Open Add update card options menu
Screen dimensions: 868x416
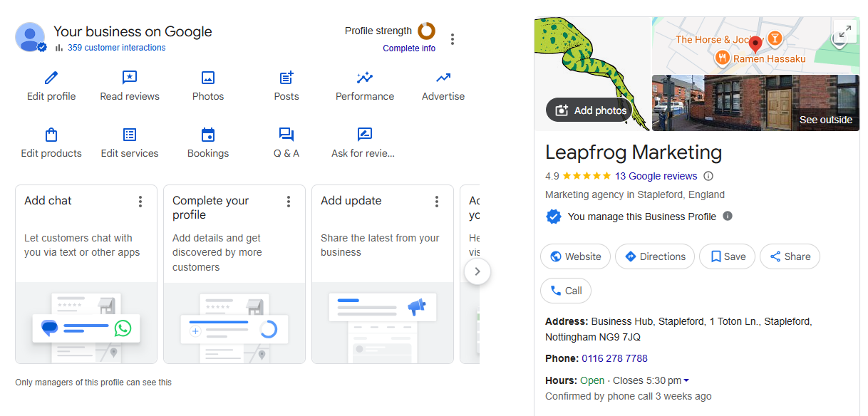(x=437, y=202)
